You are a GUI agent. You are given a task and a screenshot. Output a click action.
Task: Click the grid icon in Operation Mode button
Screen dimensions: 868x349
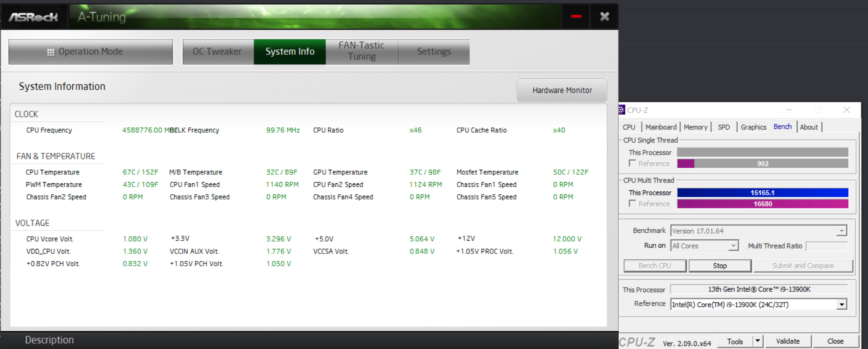[x=51, y=52]
